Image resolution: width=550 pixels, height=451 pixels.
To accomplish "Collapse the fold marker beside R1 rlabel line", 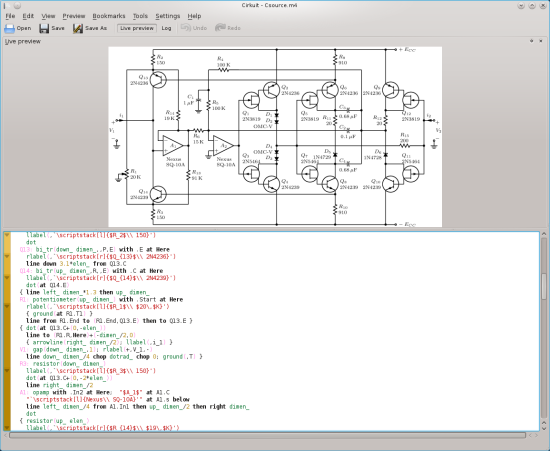I will [x=7, y=307].
